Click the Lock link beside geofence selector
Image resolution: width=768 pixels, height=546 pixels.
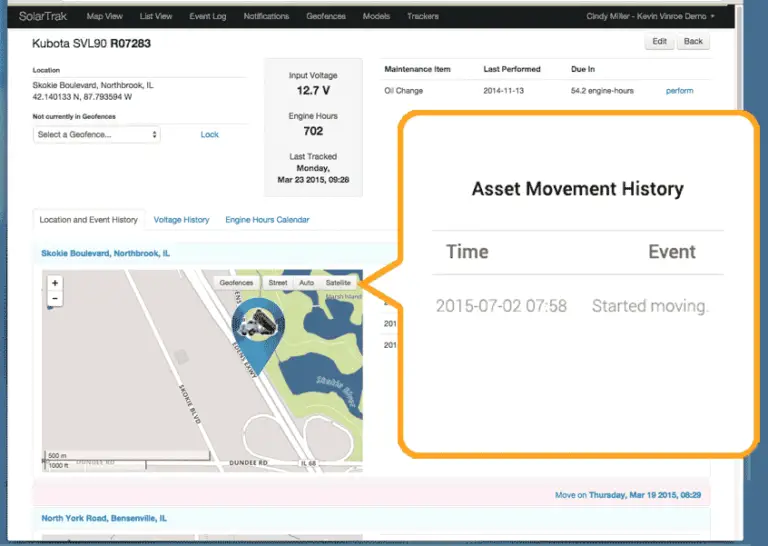click(x=209, y=134)
